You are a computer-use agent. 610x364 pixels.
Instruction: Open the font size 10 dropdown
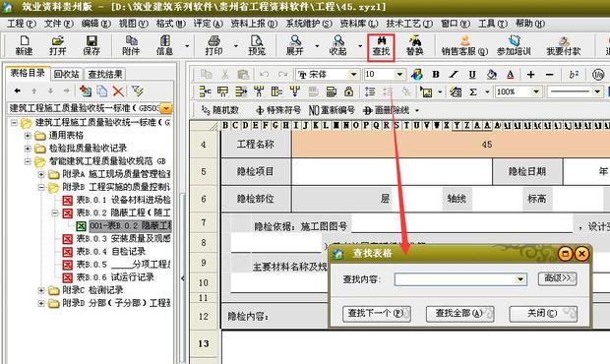[399, 74]
